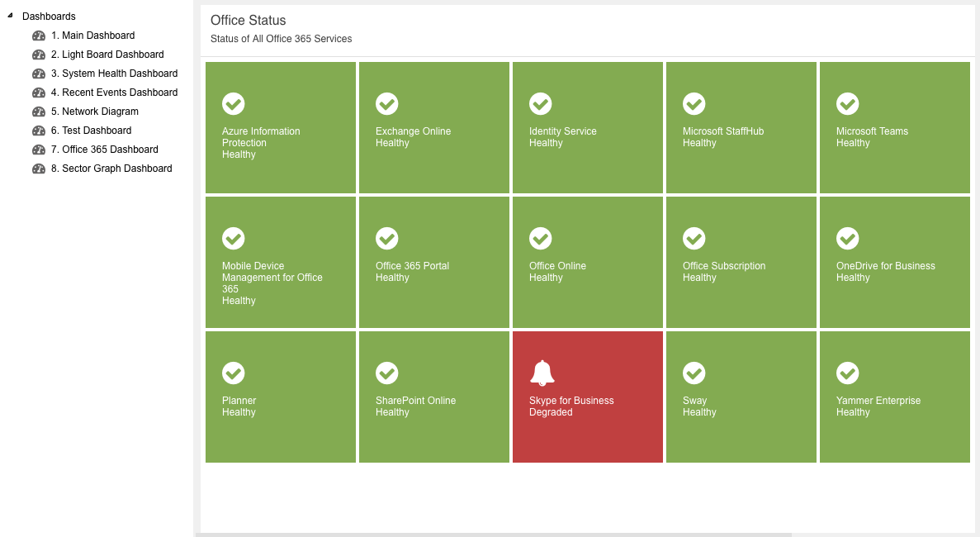
Task: Click gauge icon beside Recent Events Dashboard
Action: point(39,93)
